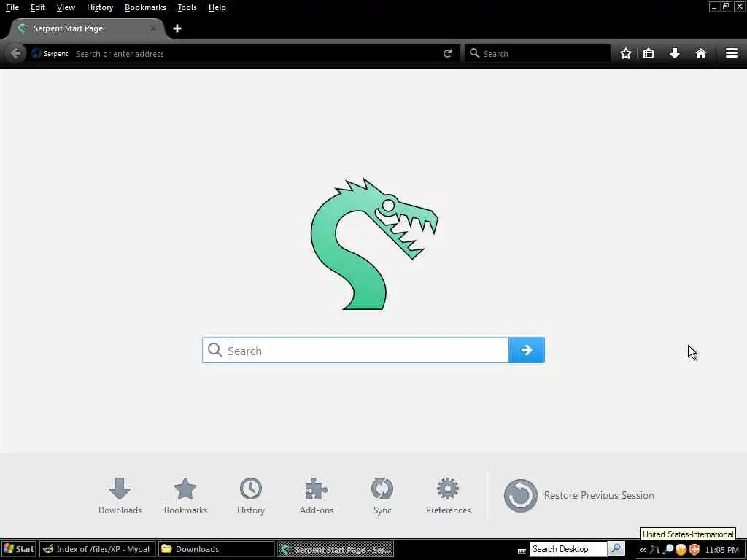Image resolution: width=747 pixels, height=560 pixels.
Task: Open Add-ons puzzle piece shortcut
Action: [317, 496]
